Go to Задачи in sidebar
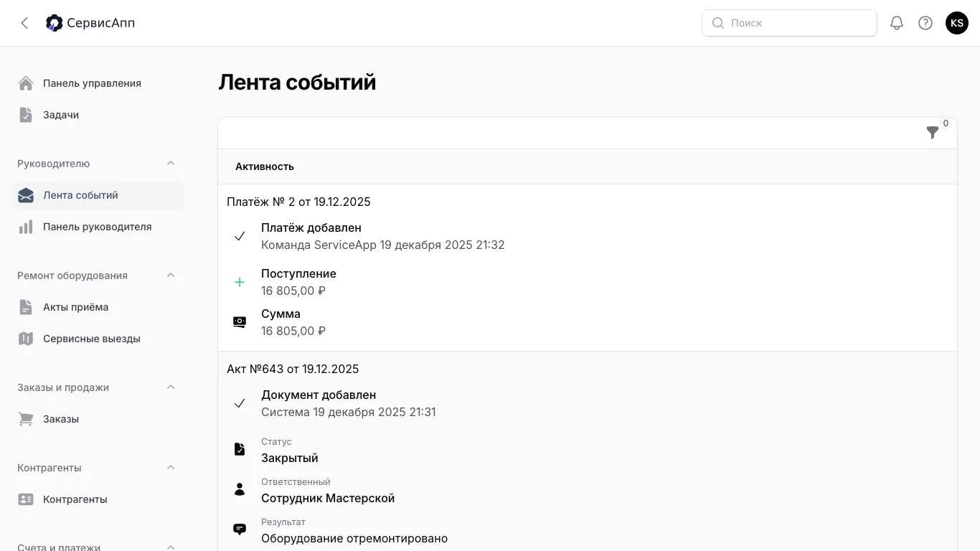Image resolution: width=980 pixels, height=551 pixels. tap(98, 115)
